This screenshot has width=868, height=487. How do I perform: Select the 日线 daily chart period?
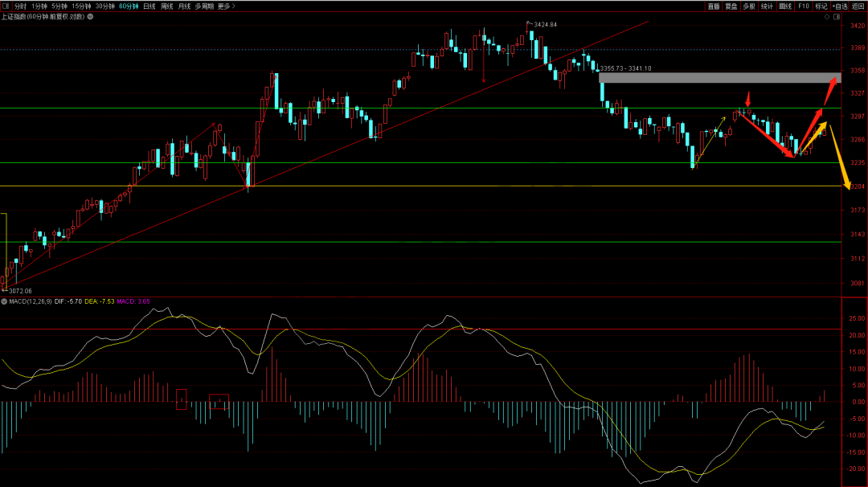(x=149, y=6)
